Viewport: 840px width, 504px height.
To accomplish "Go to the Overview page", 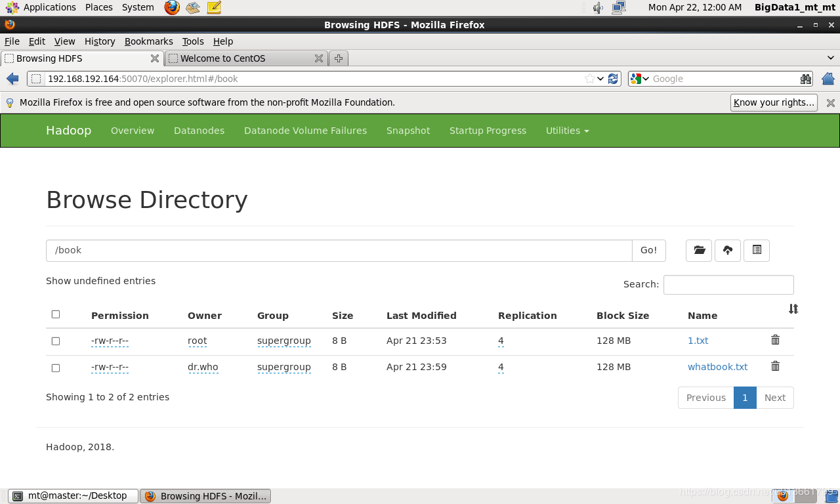I will [x=133, y=131].
